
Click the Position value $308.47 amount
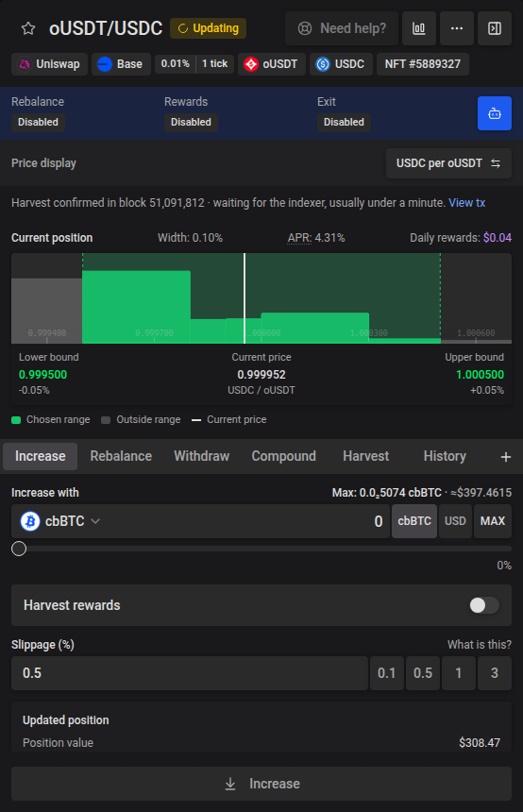click(x=480, y=743)
